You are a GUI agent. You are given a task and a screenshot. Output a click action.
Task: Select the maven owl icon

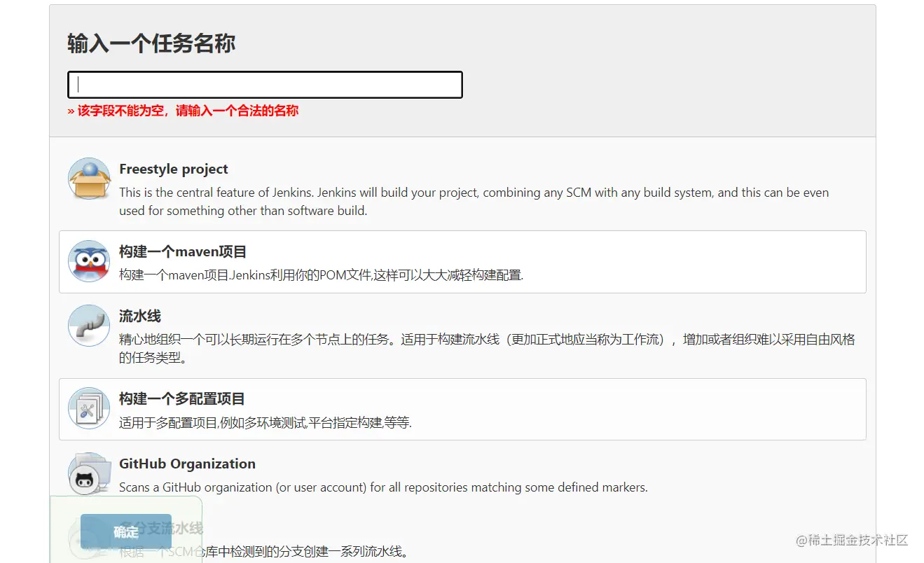[89, 261]
